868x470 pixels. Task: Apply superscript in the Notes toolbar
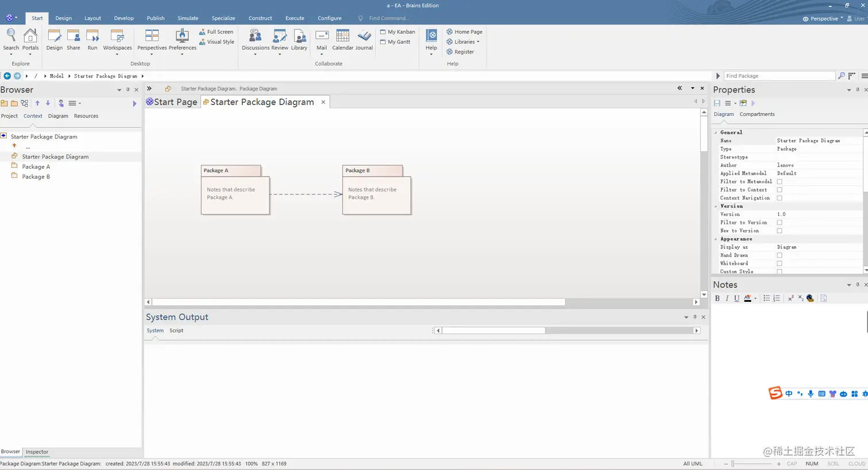(x=790, y=298)
